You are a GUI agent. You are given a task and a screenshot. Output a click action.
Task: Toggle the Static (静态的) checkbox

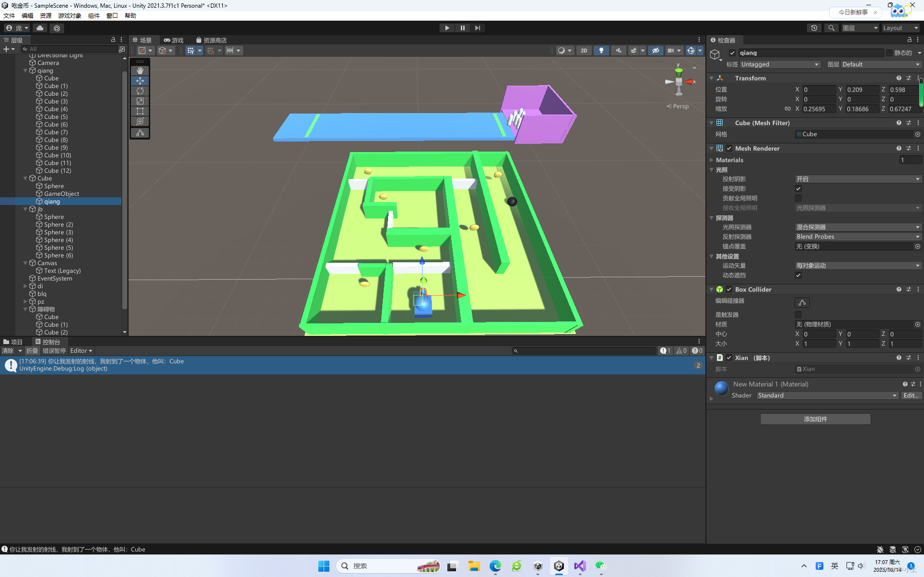click(x=889, y=53)
